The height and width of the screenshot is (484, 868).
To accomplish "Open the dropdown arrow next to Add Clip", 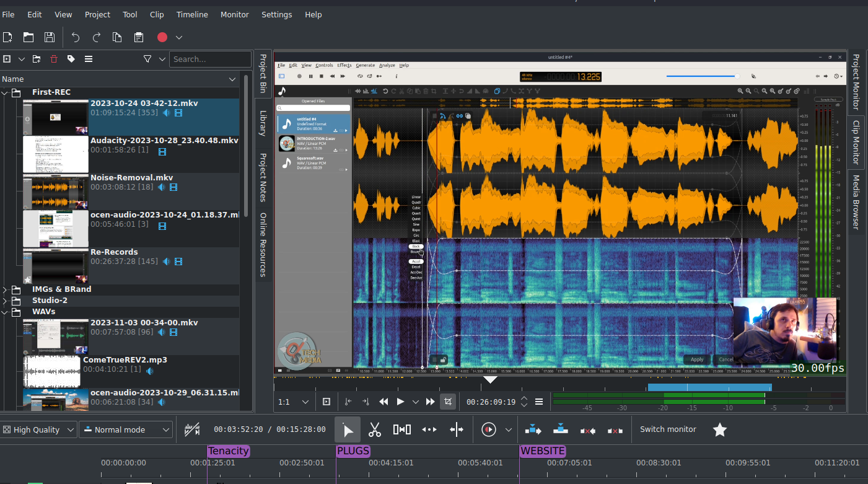I will pyautogui.click(x=22, y=59).
